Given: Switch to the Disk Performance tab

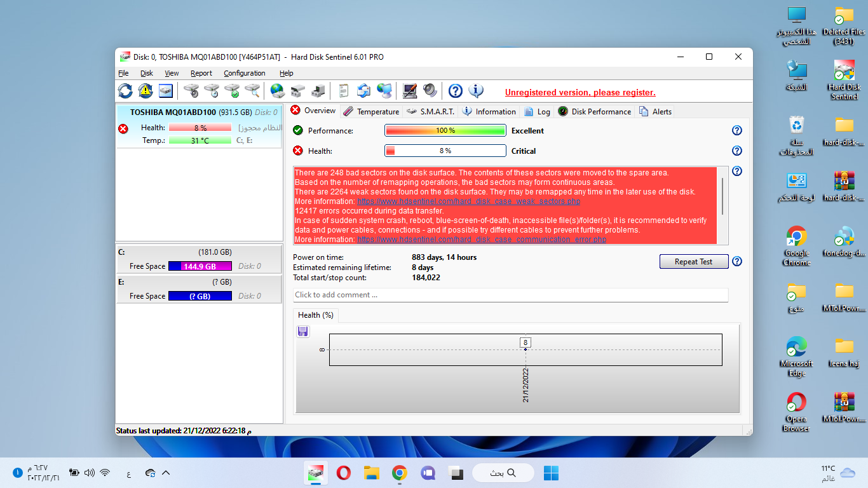Looking at the screenshot, I should click(594, 111).
